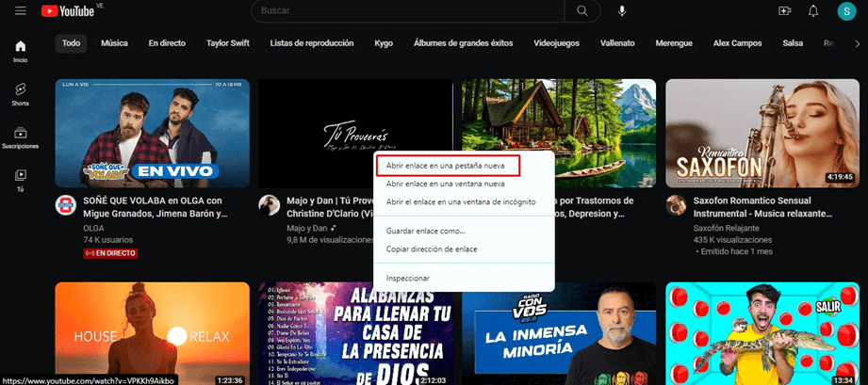
Task: Open the Romantico Saxofon thumbnail
Action: click(x=762, y=134)
